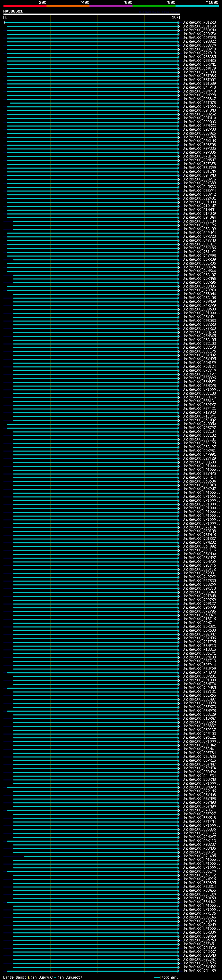Select hit UniRef100_Q2N133
The width and height of the screenshot is (222, 980).
[199, 657]
